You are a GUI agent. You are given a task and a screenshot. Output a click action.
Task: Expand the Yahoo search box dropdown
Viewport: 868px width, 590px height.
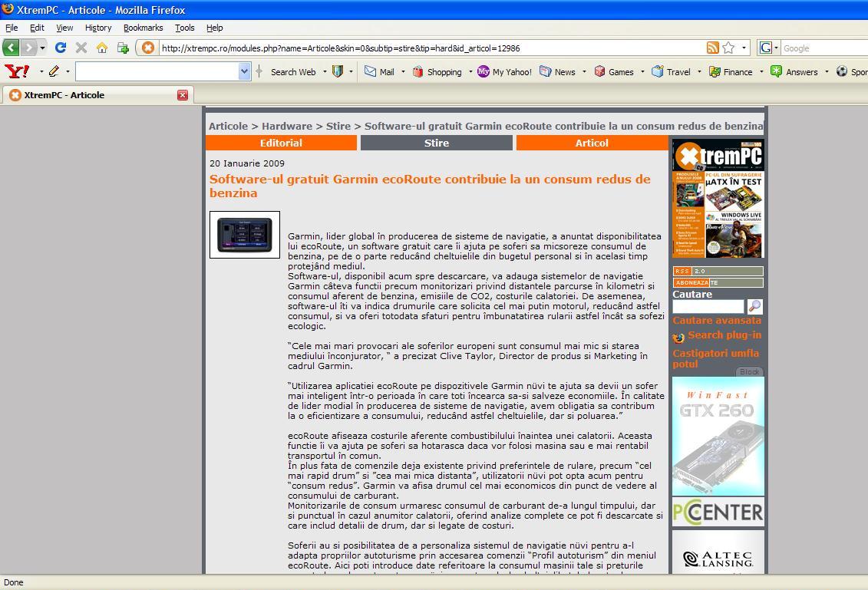click(x=244, y=71)
